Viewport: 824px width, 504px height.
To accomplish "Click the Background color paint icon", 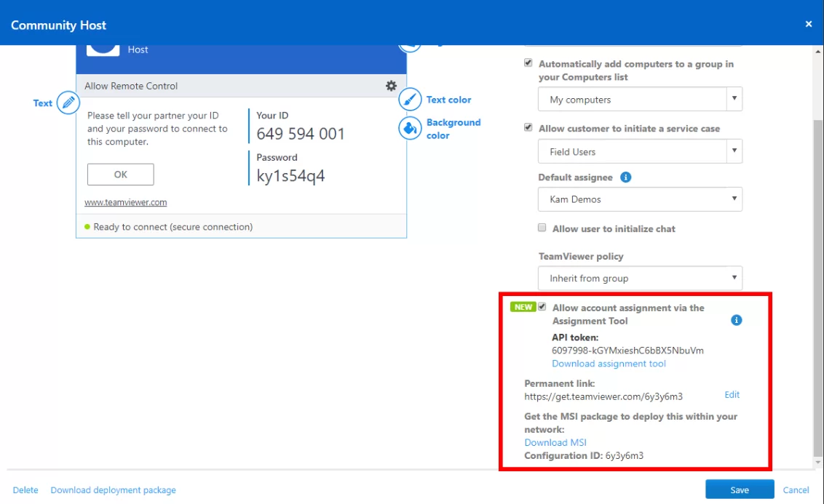I will 410,127.
